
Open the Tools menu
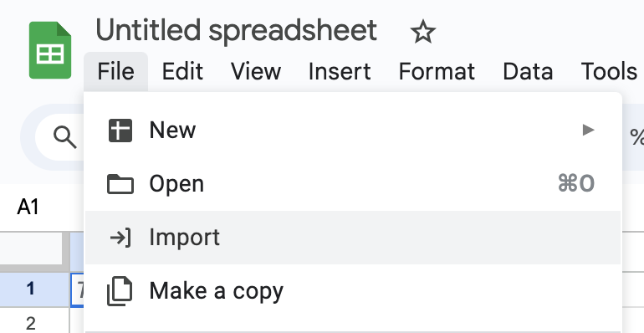pyautogui.click(x=609, y=71)
